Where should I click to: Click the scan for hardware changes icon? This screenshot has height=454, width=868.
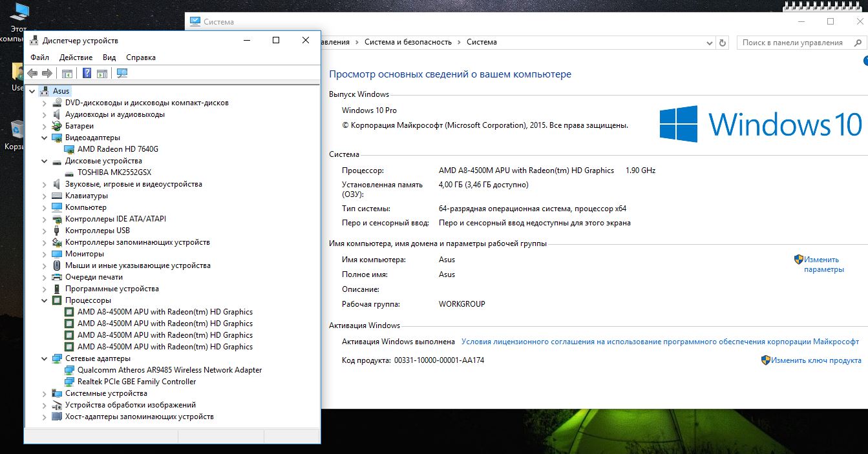pos(122,73)
